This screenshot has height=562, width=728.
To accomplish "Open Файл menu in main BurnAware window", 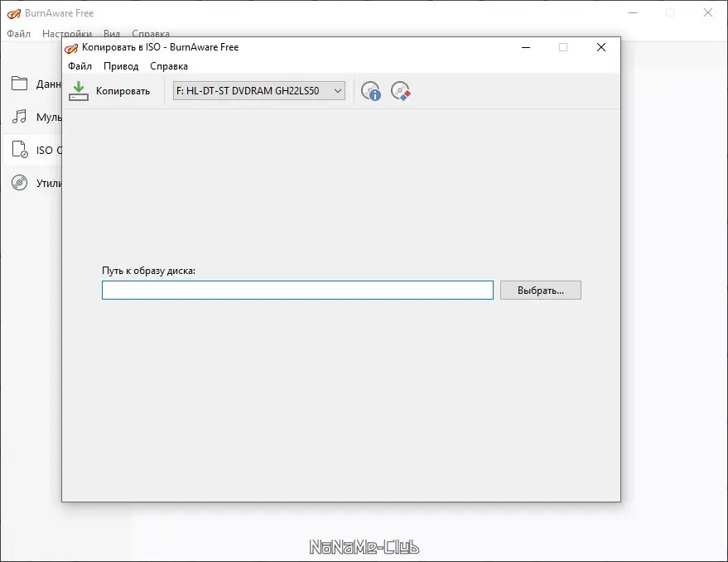I will [x=18, y=33].
